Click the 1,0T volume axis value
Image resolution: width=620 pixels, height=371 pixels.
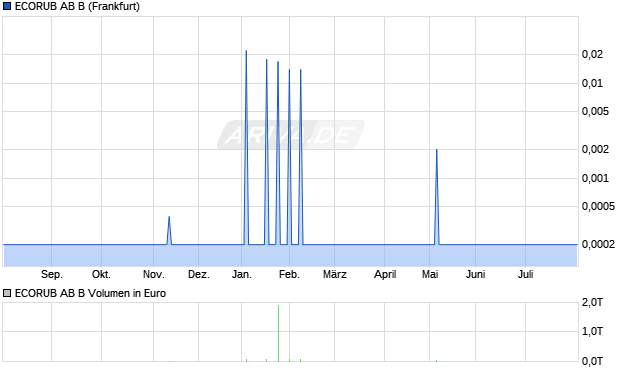tap(592, 331)
